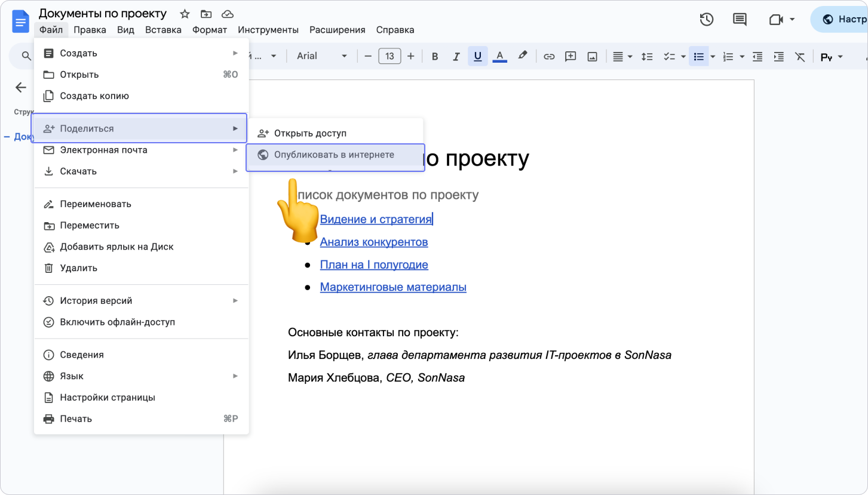The width and height of the screenshot is (868, 495).
Task: Click the insert link icon
Action: pos(549,56)
